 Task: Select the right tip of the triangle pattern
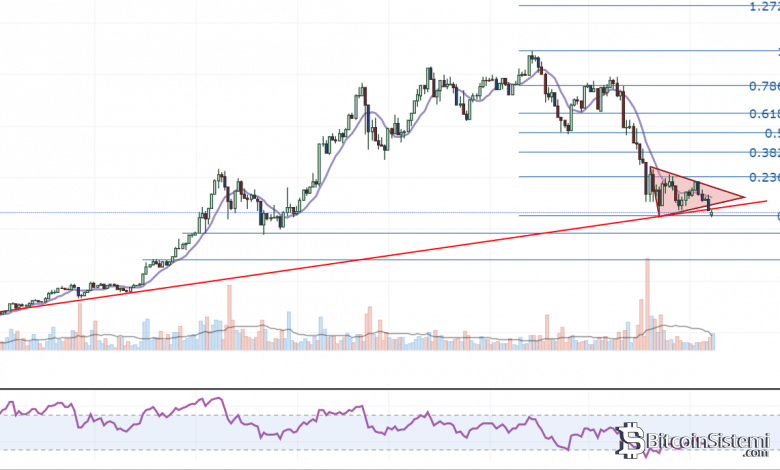point(744,197)
